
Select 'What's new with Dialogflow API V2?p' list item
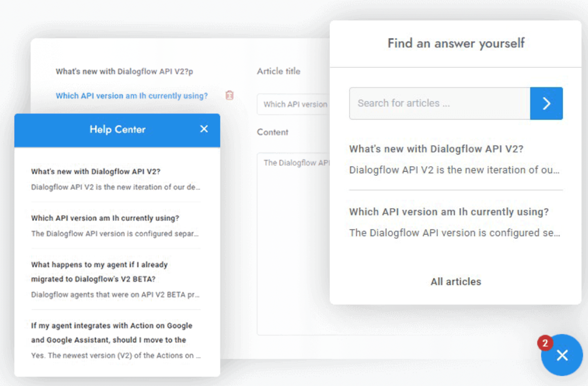pyautogui.click(x=124, y=71)
